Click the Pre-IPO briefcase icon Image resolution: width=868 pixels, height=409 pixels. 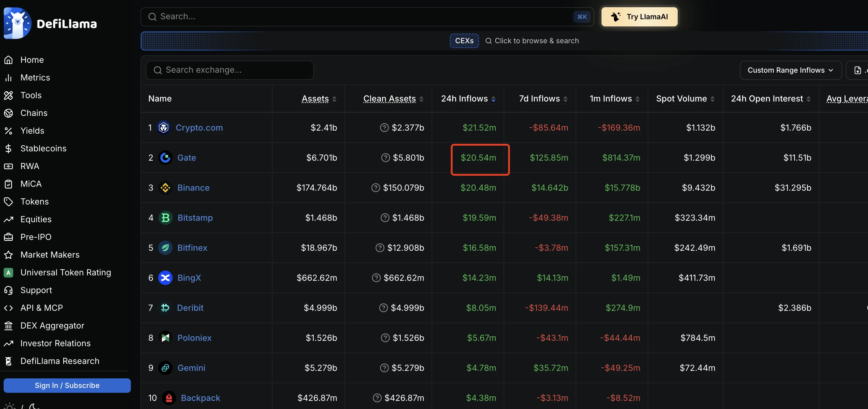click(x=8, y=237)
